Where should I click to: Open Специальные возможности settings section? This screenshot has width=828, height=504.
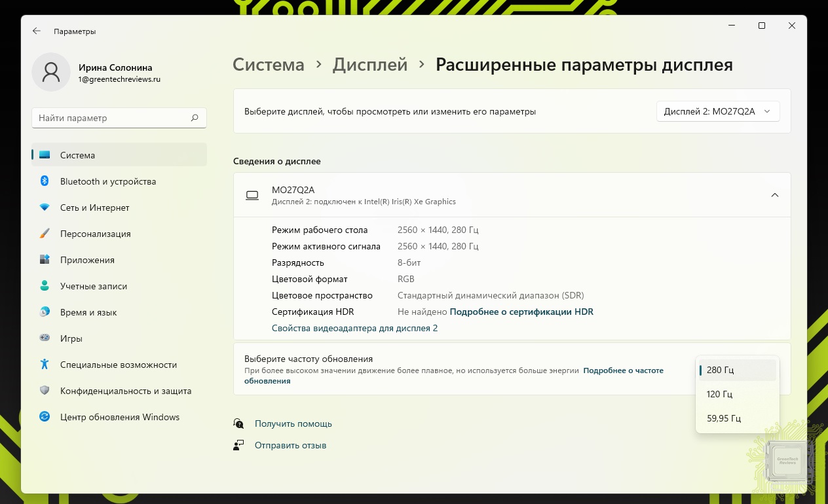click(x=119, y=365)
